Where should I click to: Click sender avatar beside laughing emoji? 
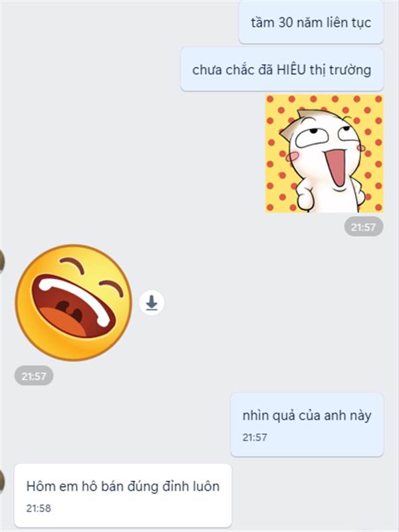click(x=2, y=261)
